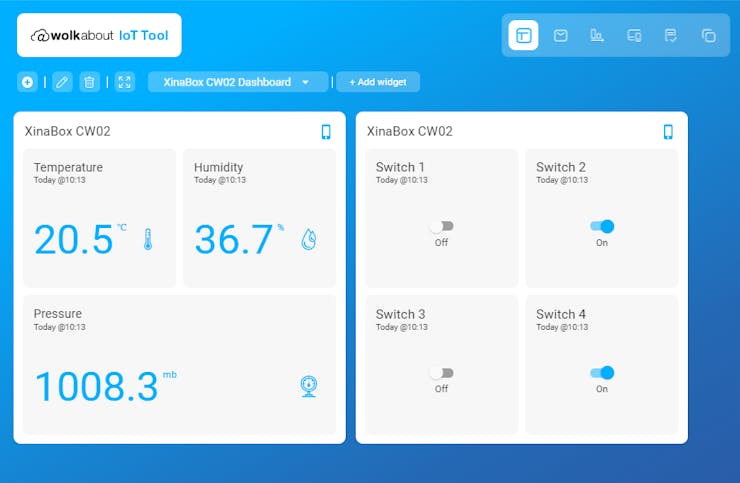Click the Off status under Switch 3
Viewport: 740px width, 483px height.
441,389
